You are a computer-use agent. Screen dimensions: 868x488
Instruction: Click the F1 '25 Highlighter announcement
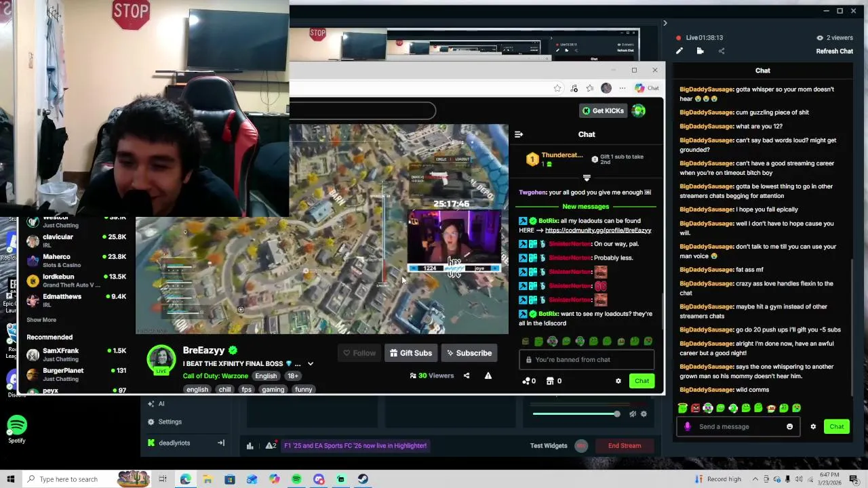[355, 446]
